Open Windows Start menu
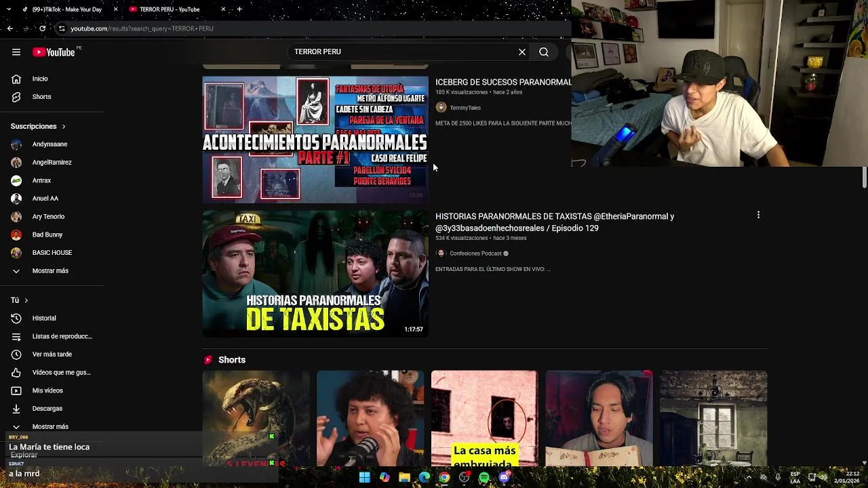868x488 pixels. (x=364, y=478)
